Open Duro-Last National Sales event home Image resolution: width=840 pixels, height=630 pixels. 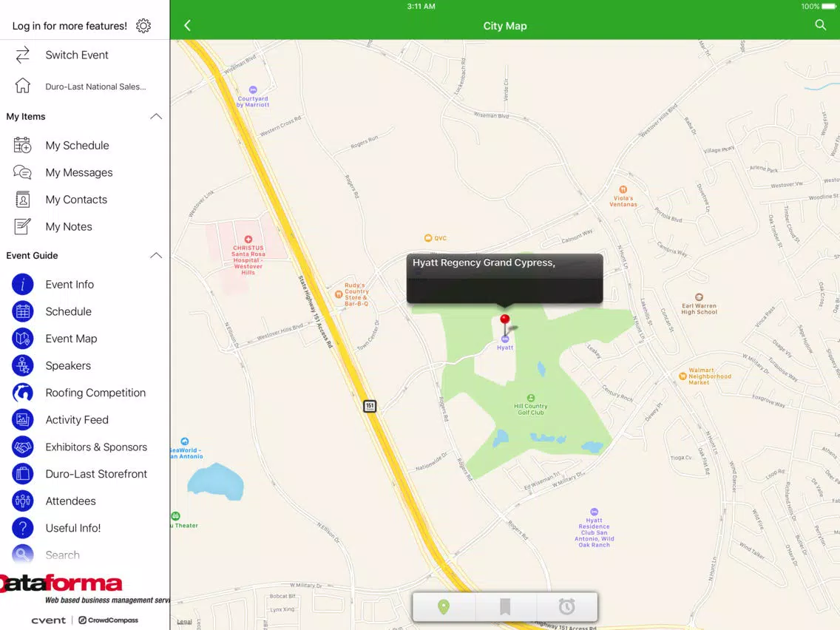[84, 87]
